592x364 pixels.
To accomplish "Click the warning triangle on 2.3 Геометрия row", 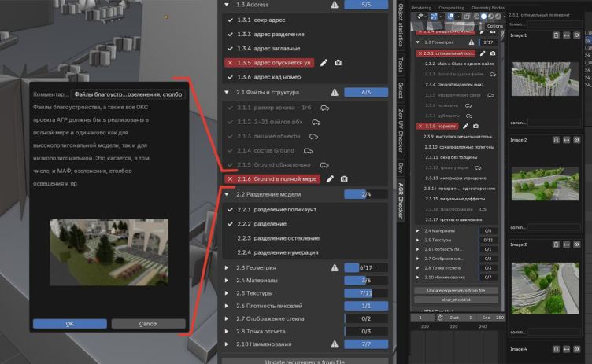I will [335, 268].
